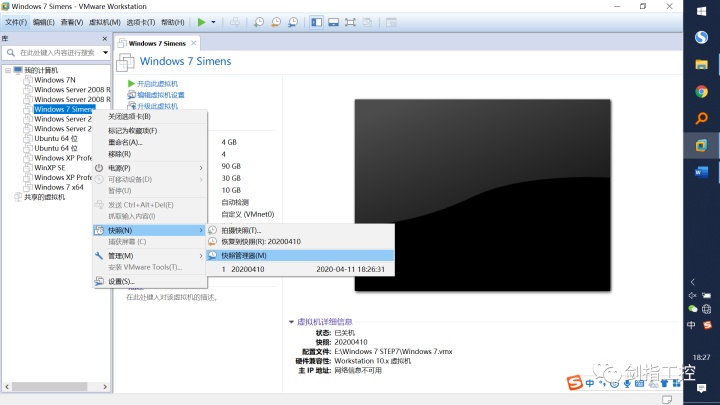Choose 拍摄快照(T)... in the submenu
The image size is (720, 405).
(300, 231)
